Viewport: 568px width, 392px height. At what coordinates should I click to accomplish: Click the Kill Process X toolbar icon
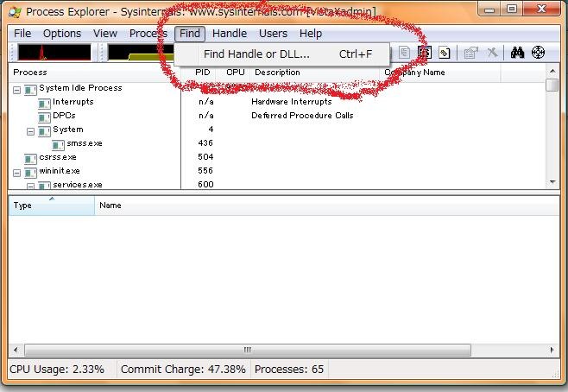point(492,53)
